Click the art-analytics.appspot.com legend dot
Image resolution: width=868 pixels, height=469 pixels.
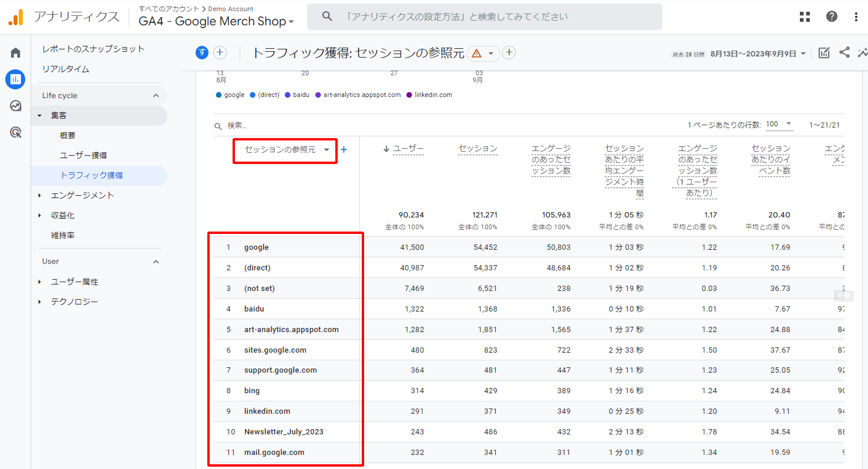[318, 95]
